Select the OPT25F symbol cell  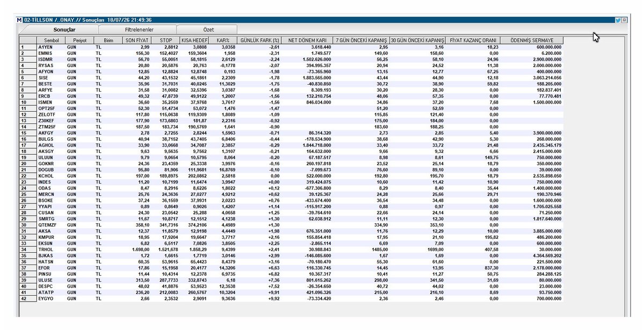tap(51, 108)
